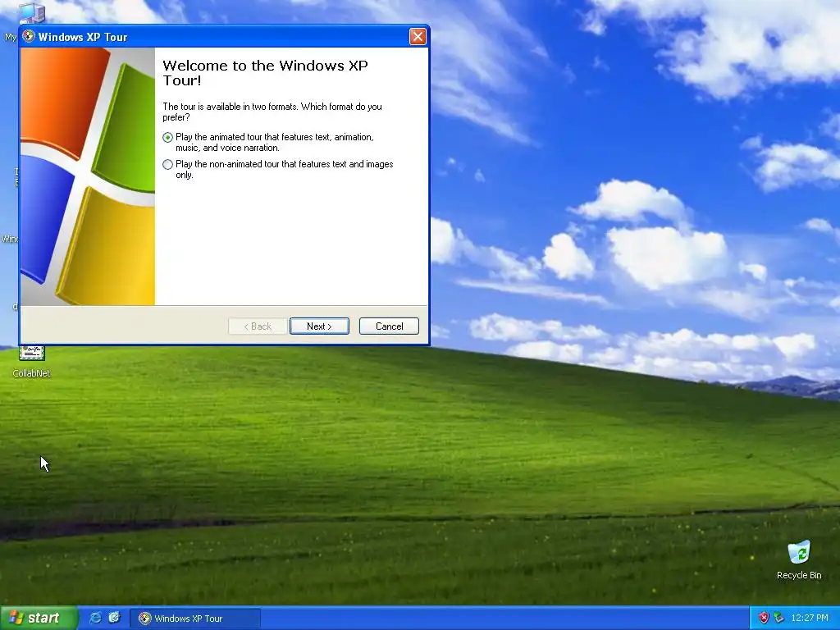Image resolution: width=840 pixels, height=630 pixels.
Task: Click the second Quick Launch icon
Action: coord(114,618)
